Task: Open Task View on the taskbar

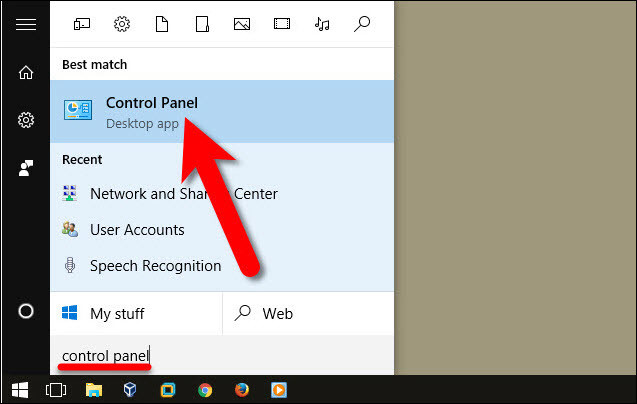Action: pyautogui.click(x=56, y=390)
